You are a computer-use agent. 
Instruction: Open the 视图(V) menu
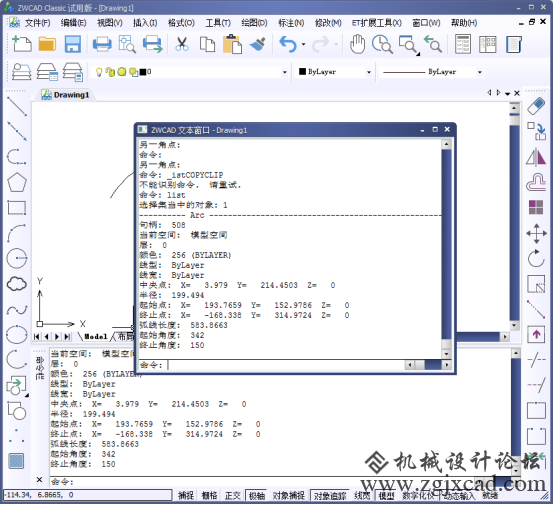110,23
